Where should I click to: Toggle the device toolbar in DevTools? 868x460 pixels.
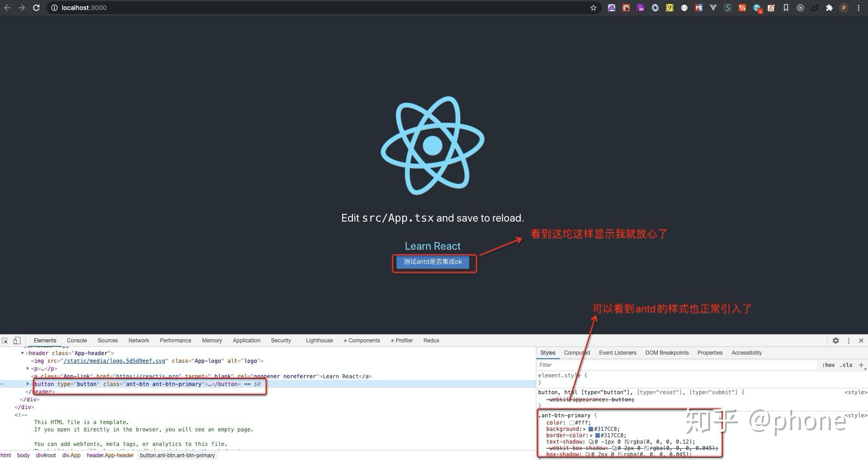(17, 341)
